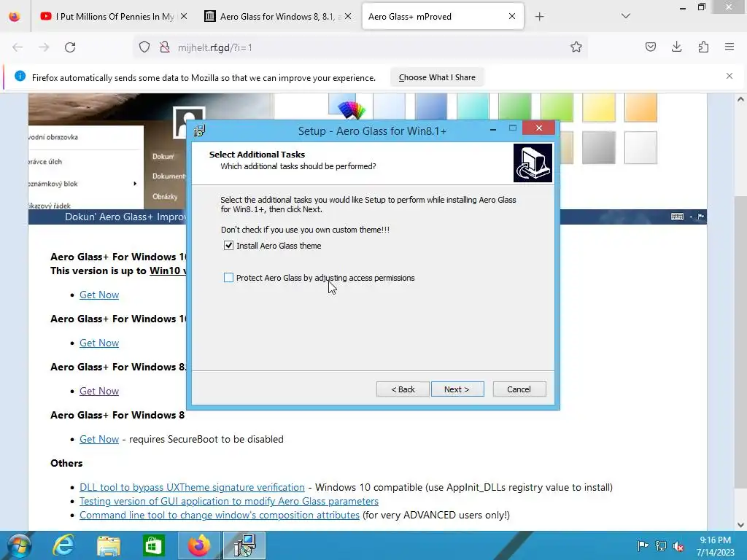
Task: Close the YouTube Pennies tab
Action: (x=184, y=16)
